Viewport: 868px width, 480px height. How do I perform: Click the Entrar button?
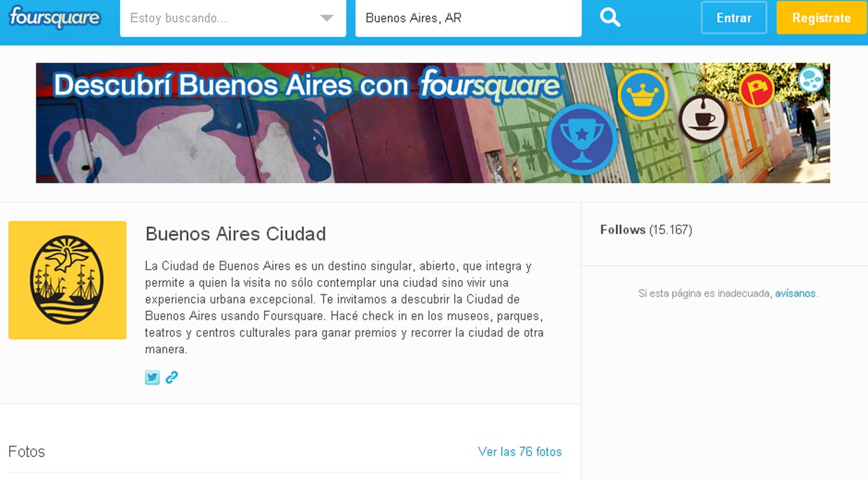coord(734,18)
